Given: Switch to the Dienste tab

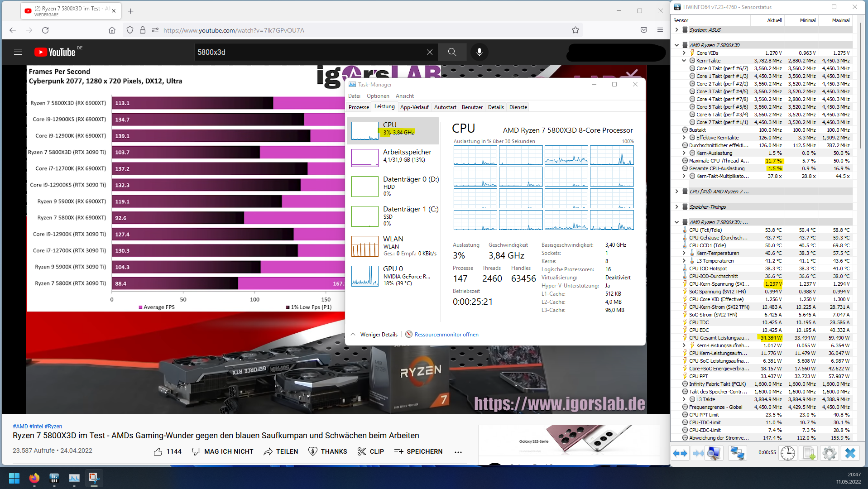Looking at the screenshot, I should click(518, 107).
